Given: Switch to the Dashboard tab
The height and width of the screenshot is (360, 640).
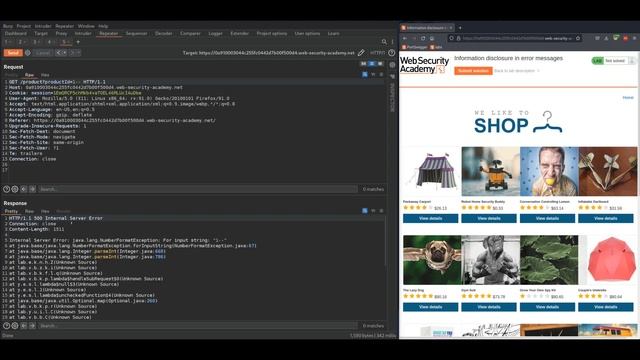Looking at the screenshot, I should coord(16,33).
